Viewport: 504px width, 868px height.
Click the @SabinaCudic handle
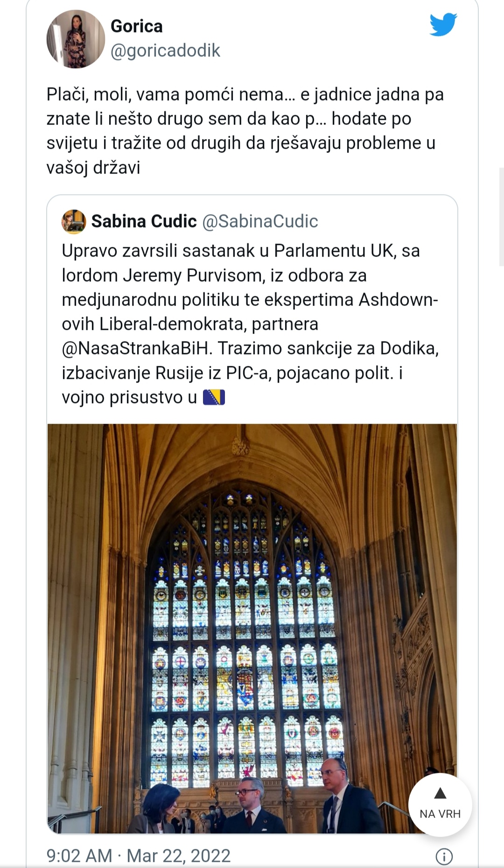pos(260,221)
